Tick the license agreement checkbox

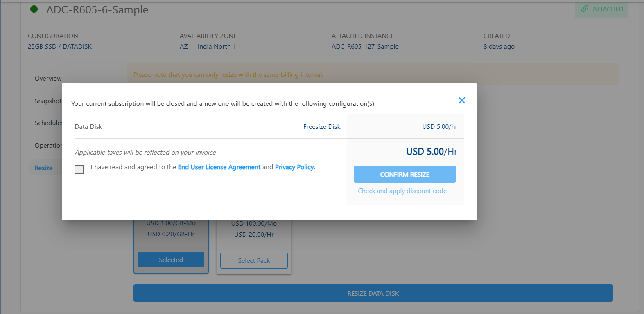coord(79,169)
